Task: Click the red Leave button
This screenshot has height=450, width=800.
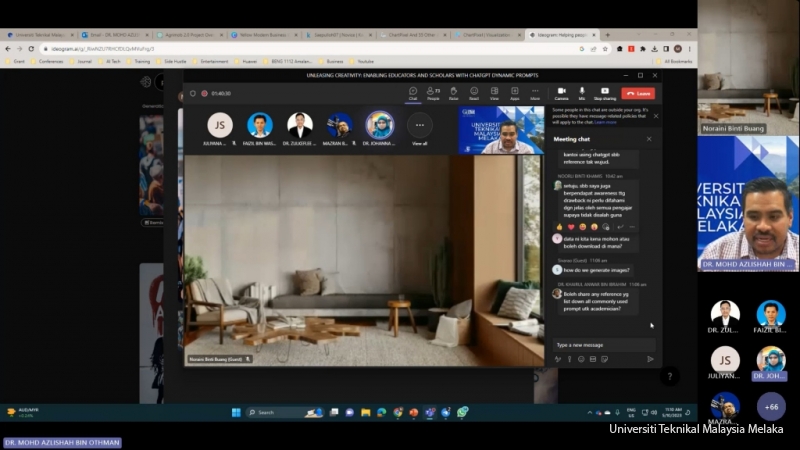Action: click(637, 92)
